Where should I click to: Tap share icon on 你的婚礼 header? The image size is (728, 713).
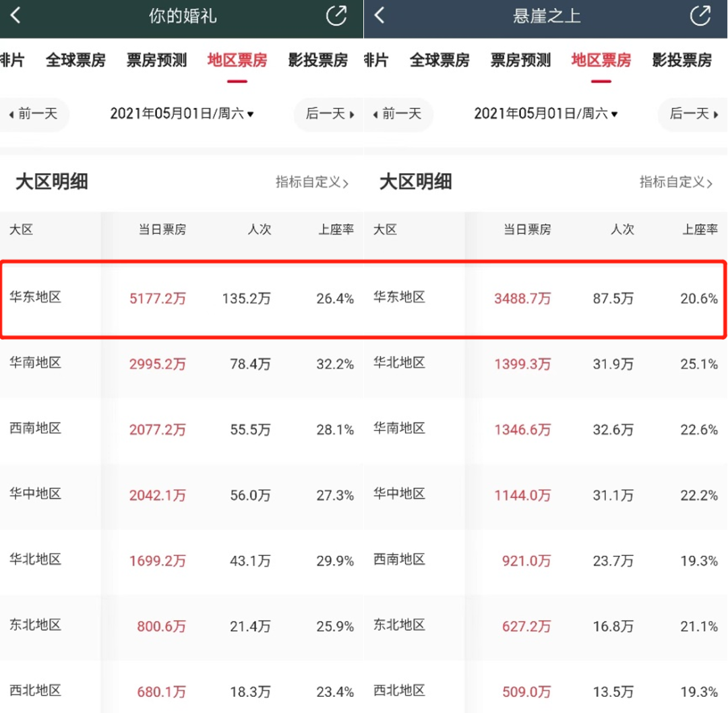[336, 15]
